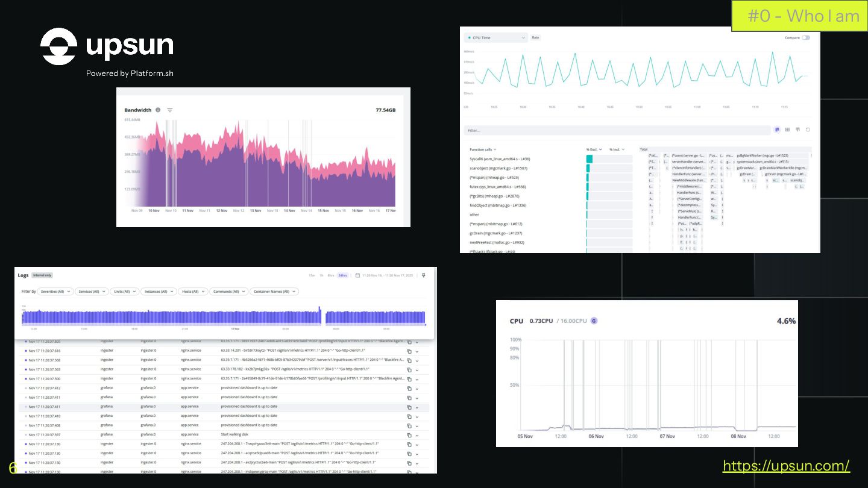Image resolution: width=868 pixels, height=488 pixels.
Task: Click the Rate button
Action: click(x=535, y=37)
